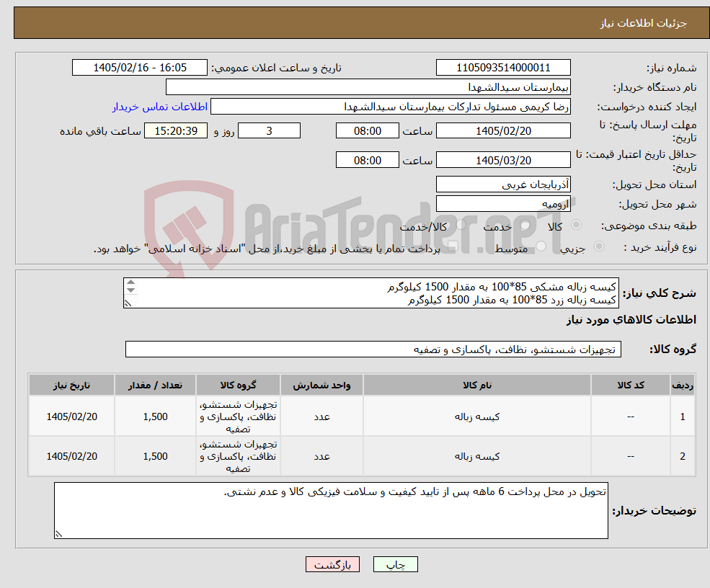Click date 1405/02/20 in table row 2
The width and height of the screenshot is (710, 588).
(71, 456)
